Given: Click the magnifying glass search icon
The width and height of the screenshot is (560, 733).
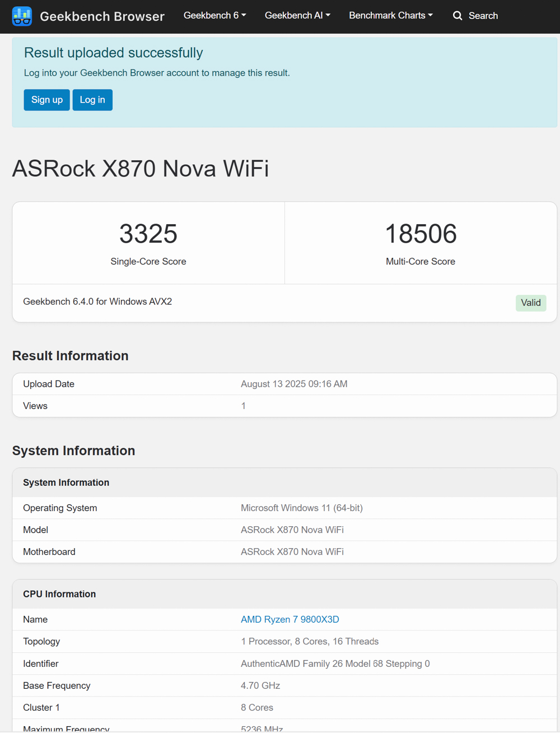Looking at the screenshot, I should pos(458,16).
